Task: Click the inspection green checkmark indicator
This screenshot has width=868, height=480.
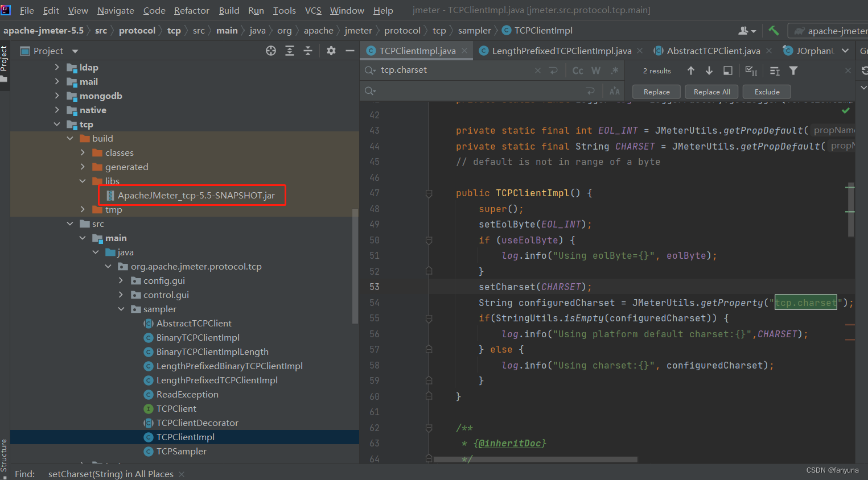Action: click(x=846, y=110)
